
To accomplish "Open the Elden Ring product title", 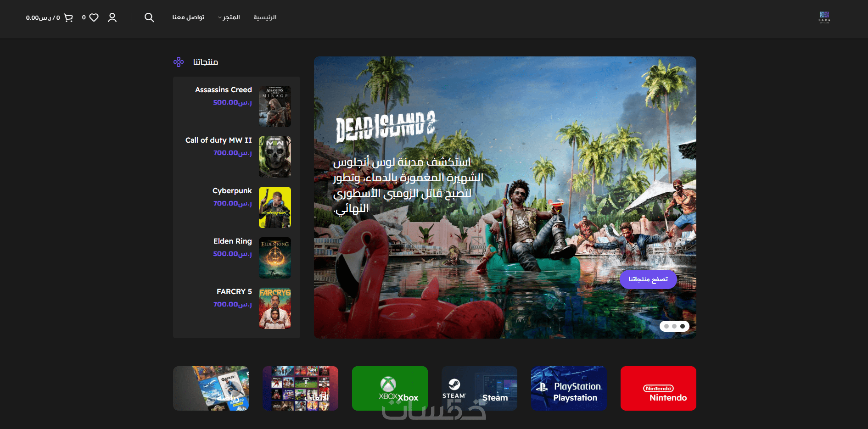I will pyautogui.click(x=233, y=241).
